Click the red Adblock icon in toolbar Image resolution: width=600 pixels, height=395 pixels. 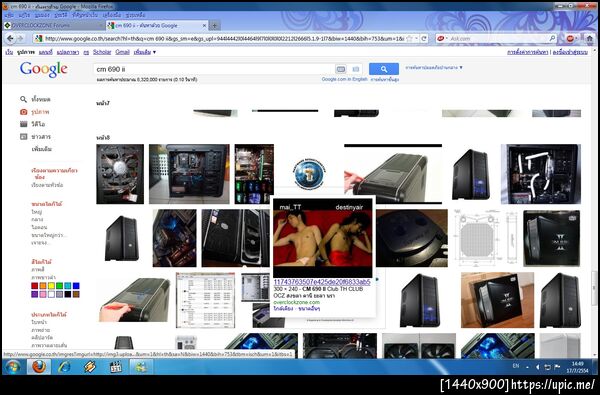click(570, 38)
